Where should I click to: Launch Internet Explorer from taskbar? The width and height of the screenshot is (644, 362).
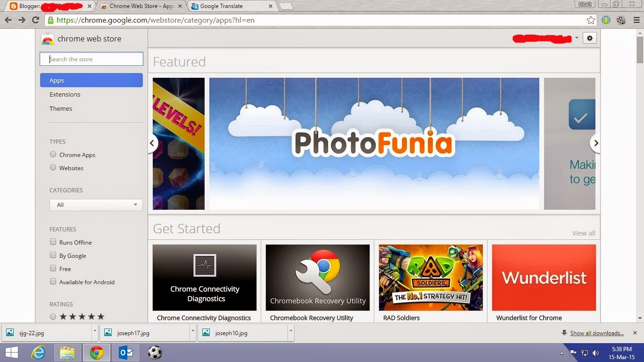(38, 353)
